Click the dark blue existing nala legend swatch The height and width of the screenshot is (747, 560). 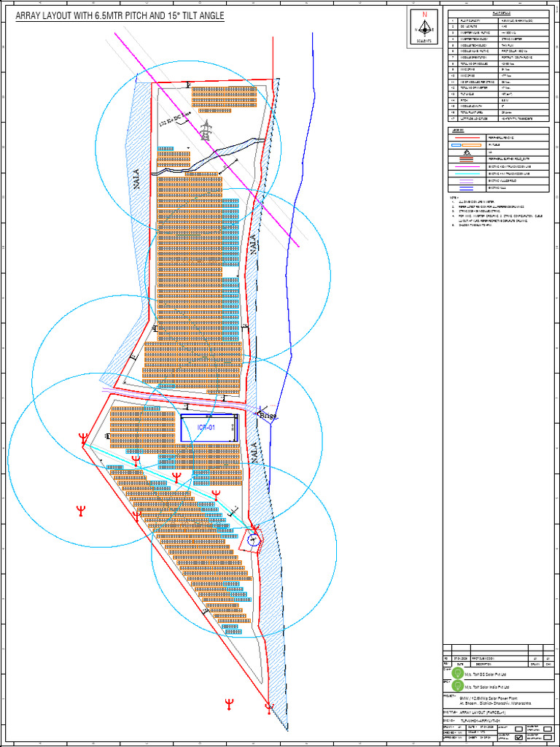click(466, 188)
